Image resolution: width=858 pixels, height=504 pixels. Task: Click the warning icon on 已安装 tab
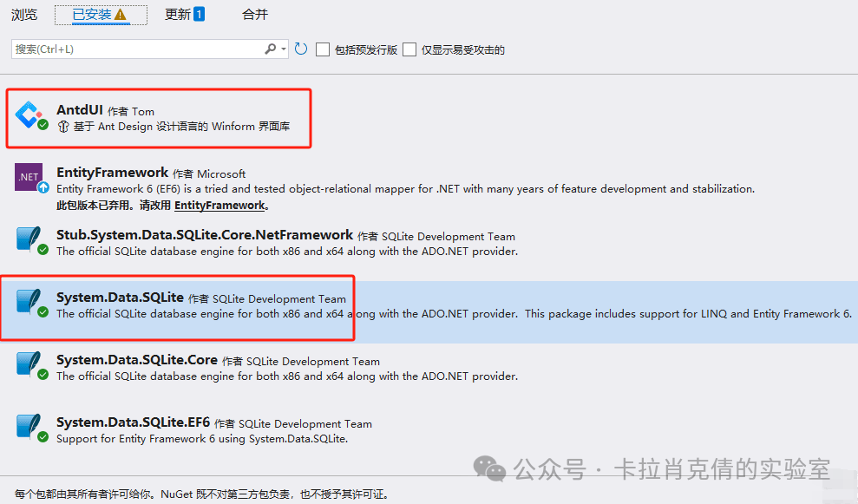(x=121, y=15)
